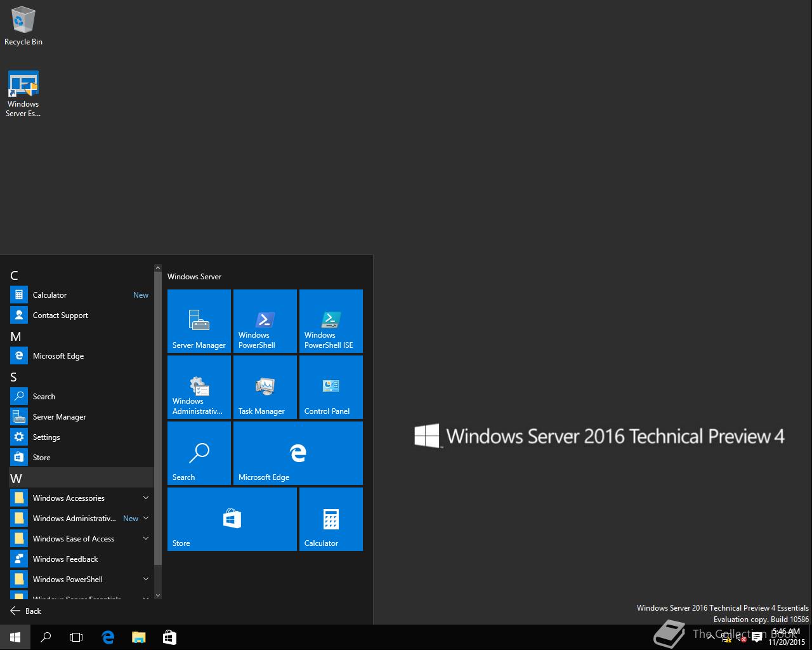Click the Start button on the taskbar

point(15,637)
